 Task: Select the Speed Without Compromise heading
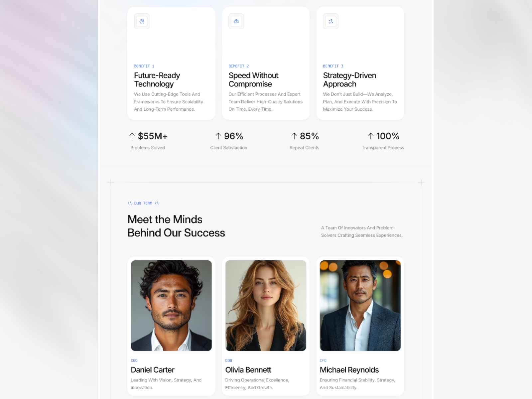(x=253, y=80)
